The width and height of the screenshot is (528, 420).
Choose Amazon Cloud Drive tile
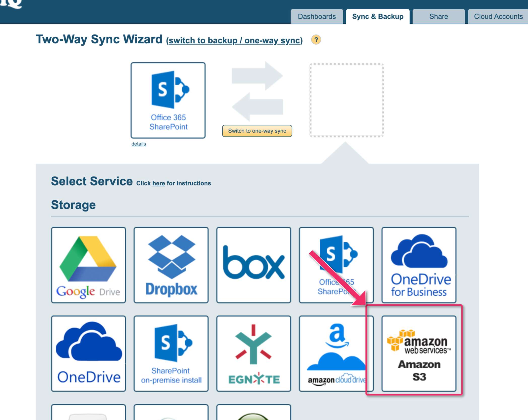coord(336,354)
